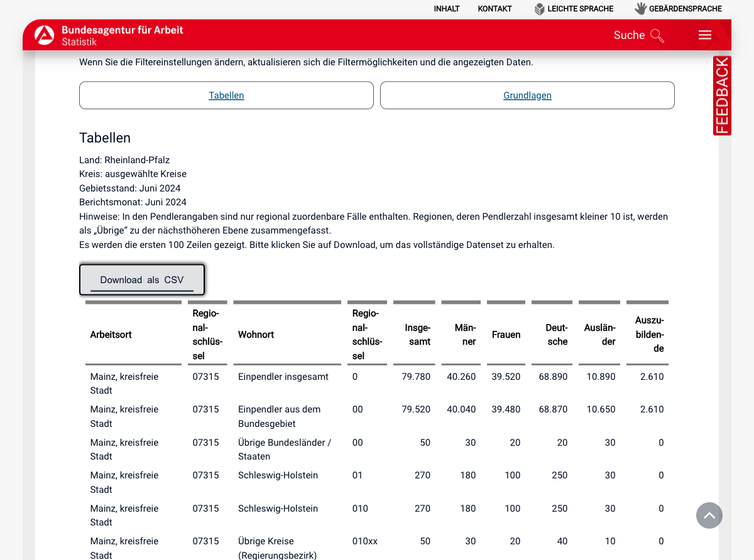This screenshot has width=754, height=560.
Task: Click the 'Berichtsmonat: Juni 2024' line
Action: coord(133,202)
